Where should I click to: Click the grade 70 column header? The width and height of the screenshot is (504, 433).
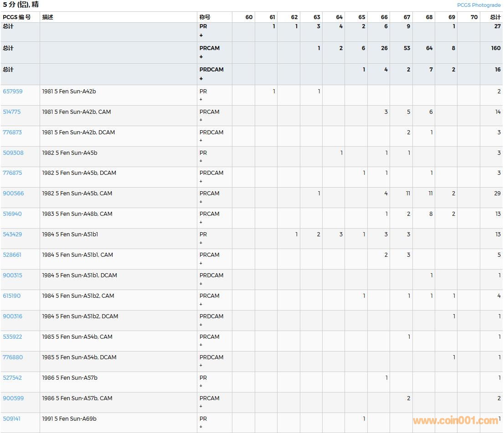click(x=474, y=17)
